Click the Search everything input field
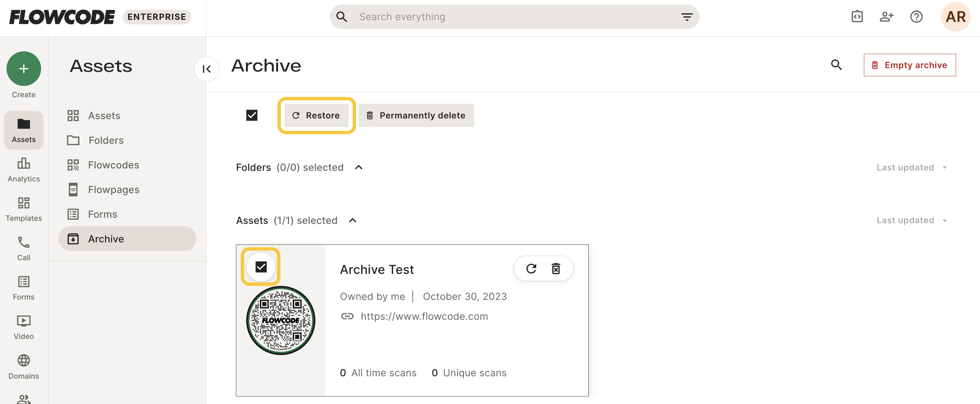980x404 pixels. (x=514, y=17)
